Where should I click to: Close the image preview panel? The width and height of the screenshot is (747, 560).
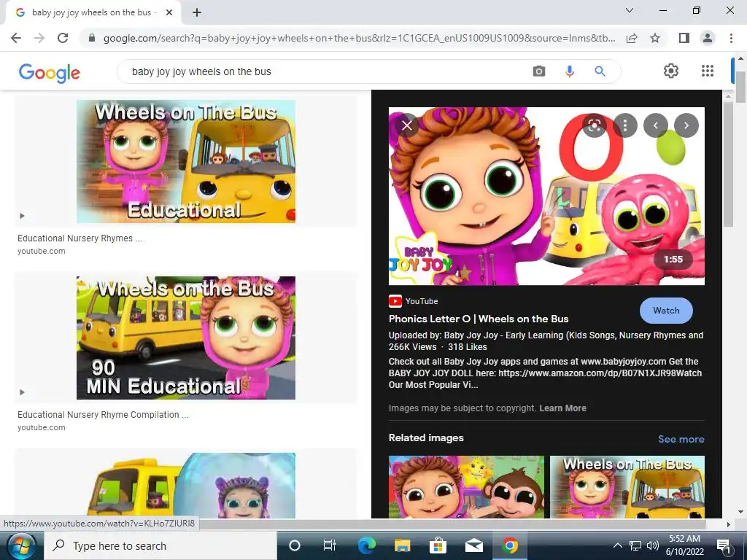coord(407,125)
